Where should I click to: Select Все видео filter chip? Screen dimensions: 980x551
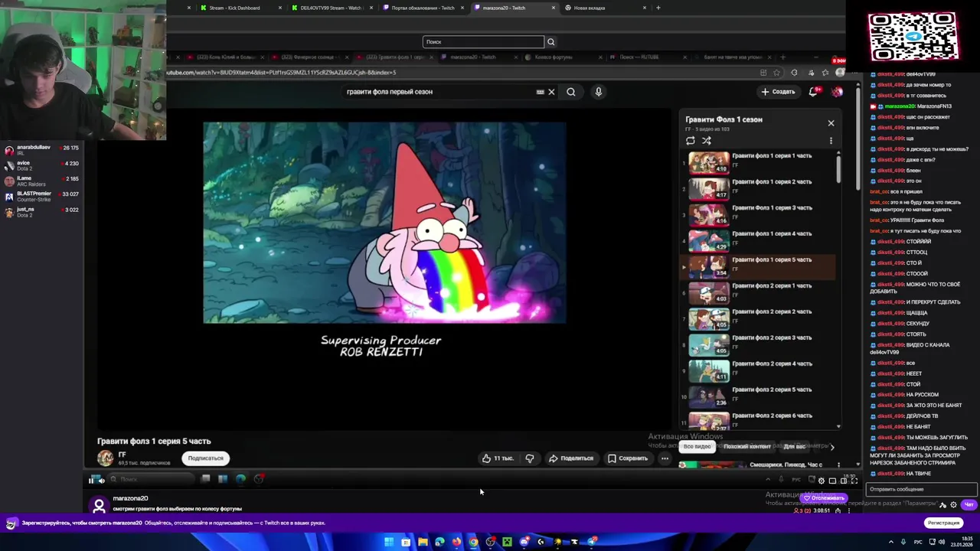697,446
